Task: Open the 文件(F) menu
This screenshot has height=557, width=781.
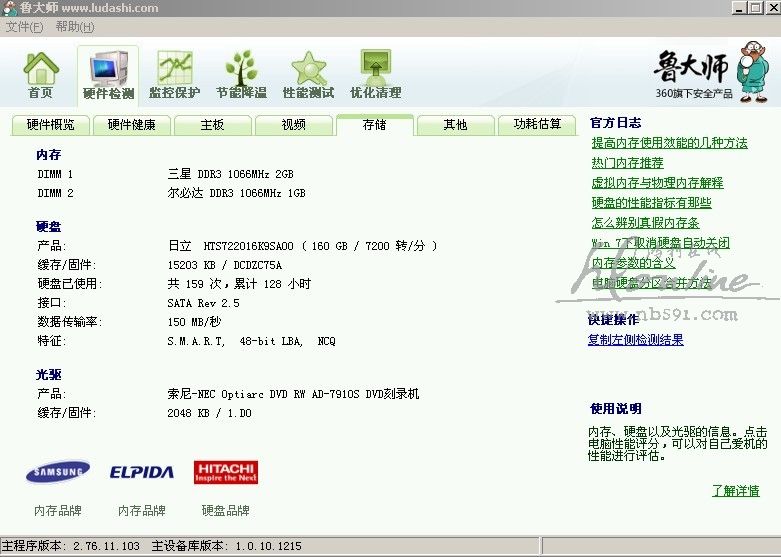Action: pyautogui.click(x=24, y=27)
